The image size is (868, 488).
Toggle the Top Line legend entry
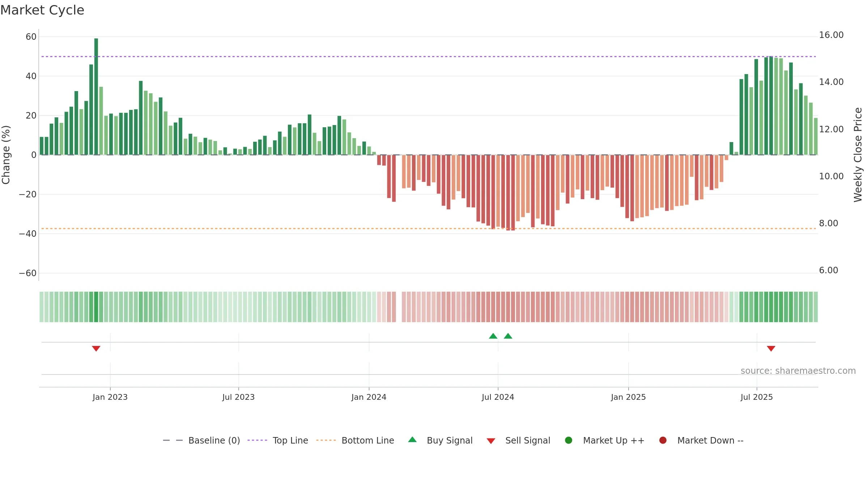(x=278, y=440)
